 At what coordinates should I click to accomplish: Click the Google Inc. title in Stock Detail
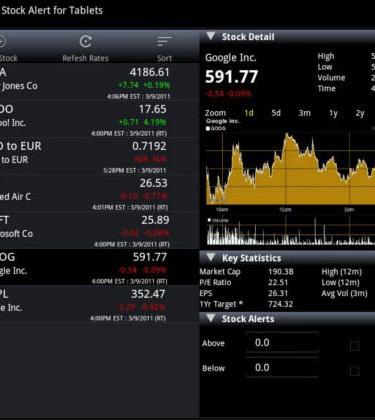click(231, 58)
